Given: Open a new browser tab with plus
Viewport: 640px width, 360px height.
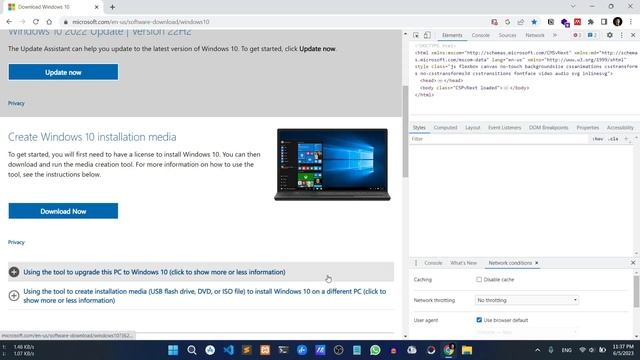Looking at the screenshot, I should (112, 7).
